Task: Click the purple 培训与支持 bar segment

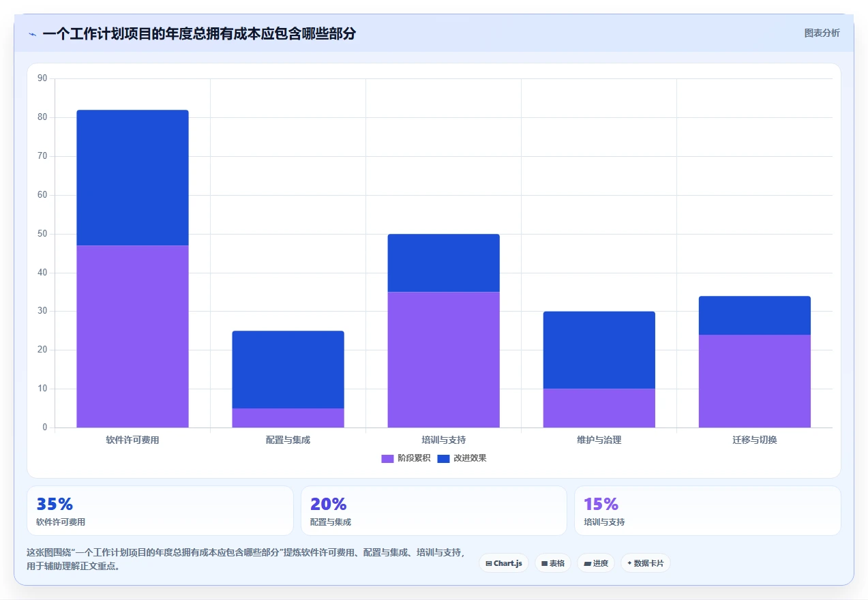Action: [x=443, y=359]
